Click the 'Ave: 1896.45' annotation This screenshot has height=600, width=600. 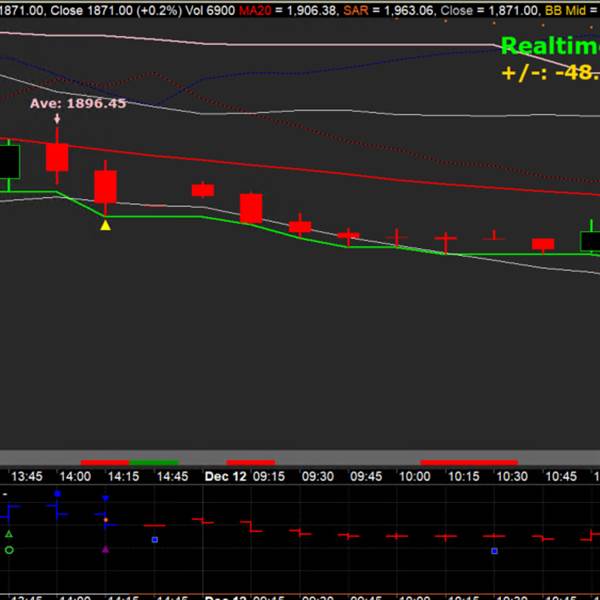coord(78,103)
